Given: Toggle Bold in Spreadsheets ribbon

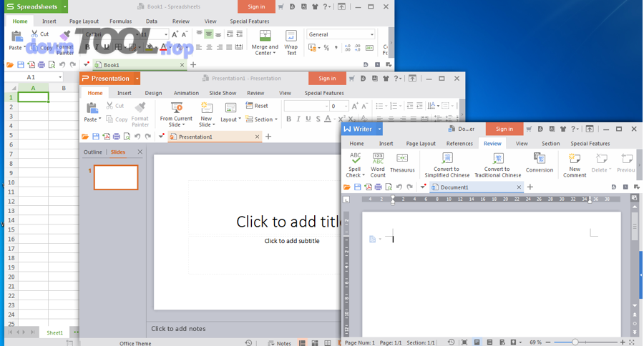Looking at the screenshot, I should (x=87, y=47).
